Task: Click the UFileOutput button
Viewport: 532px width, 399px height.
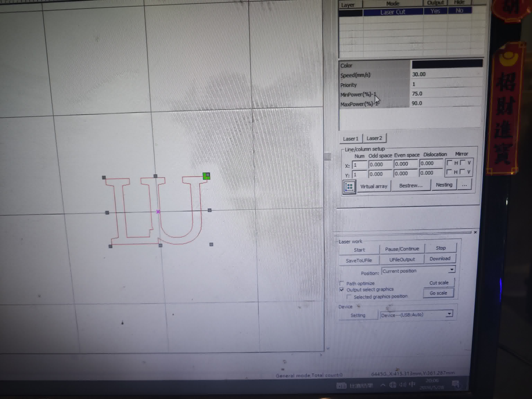Action: 402,260
